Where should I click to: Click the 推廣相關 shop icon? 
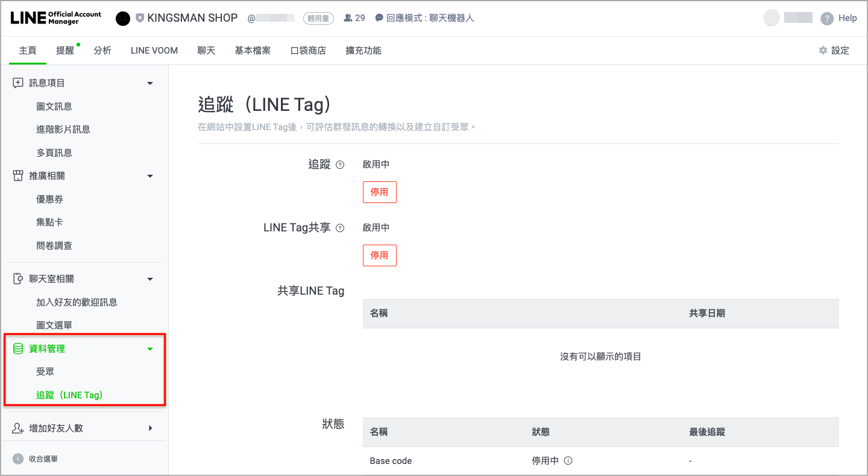coord(18,176)
